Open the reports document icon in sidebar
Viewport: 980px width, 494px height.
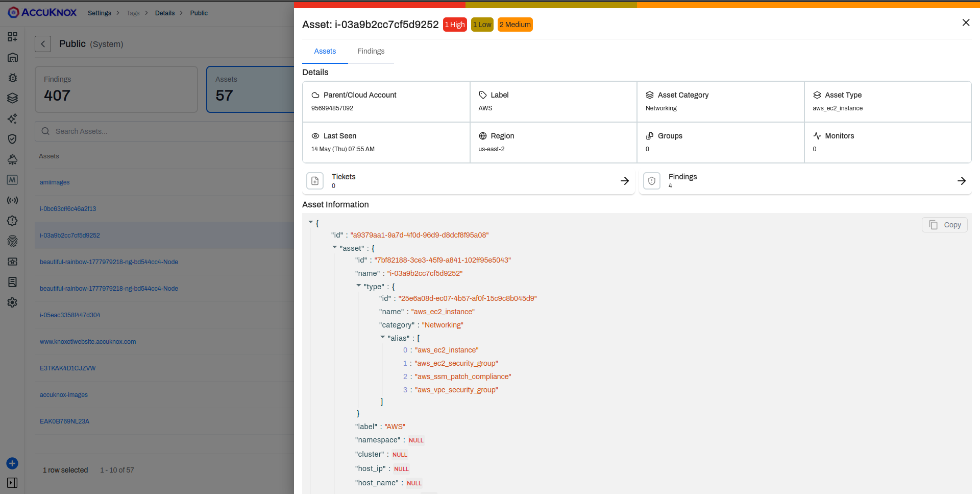pos(13,282)
